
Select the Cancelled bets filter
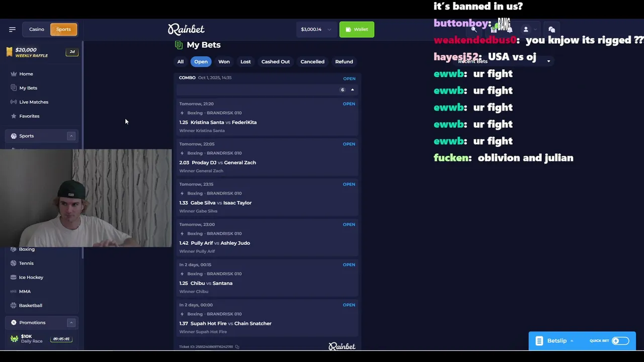coord(312,62)
